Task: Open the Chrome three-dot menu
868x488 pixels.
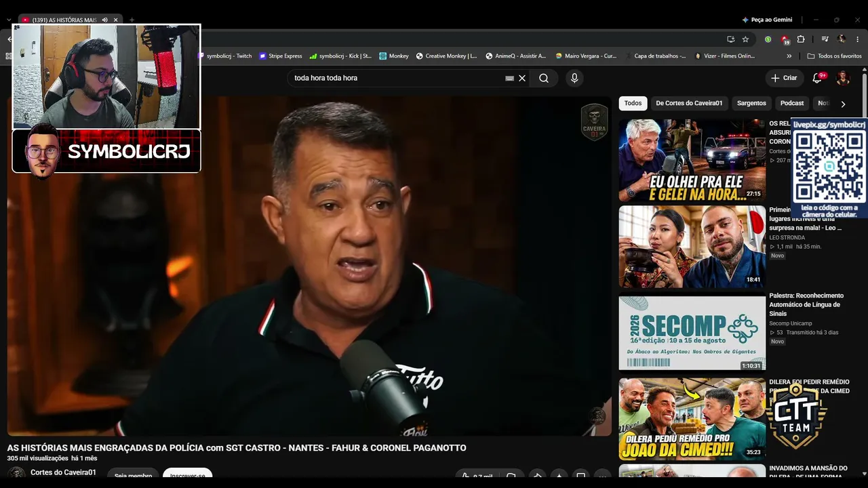Action: [x=858, y=39]
